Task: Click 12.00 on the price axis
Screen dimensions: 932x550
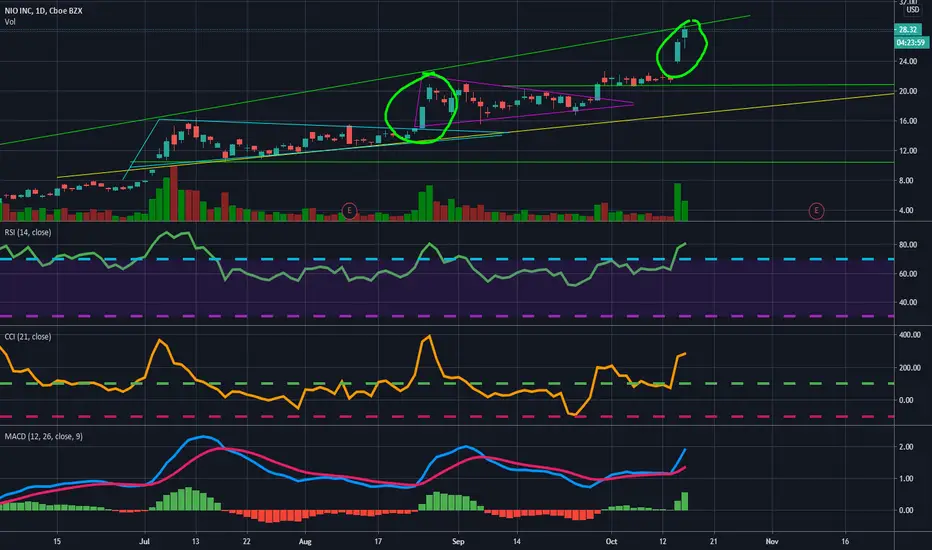Action: point(908,150)
